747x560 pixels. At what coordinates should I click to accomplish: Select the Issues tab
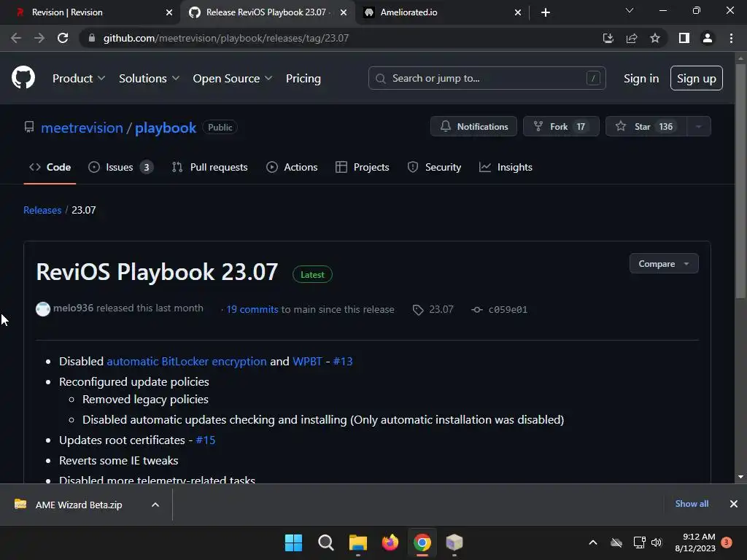121,167
